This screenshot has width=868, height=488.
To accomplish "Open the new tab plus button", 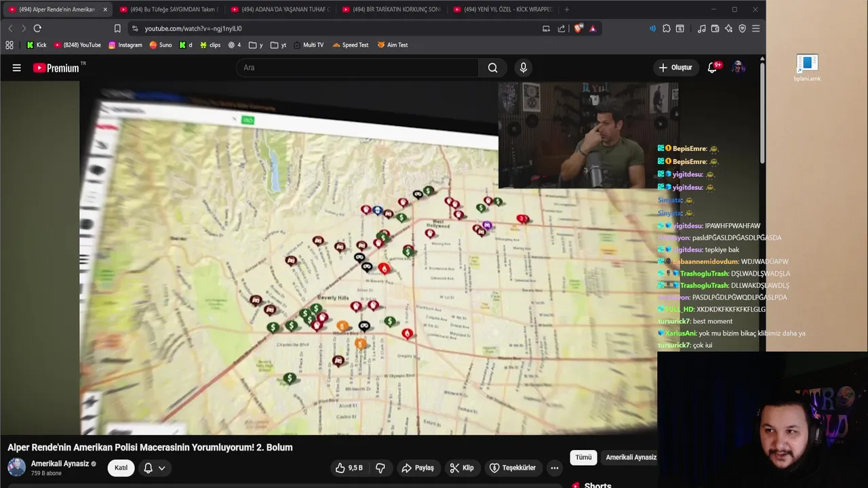I will [567, 9].
